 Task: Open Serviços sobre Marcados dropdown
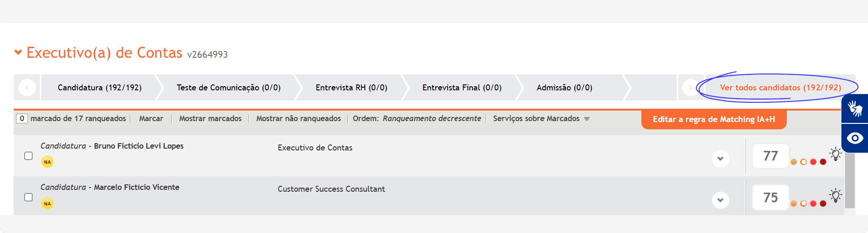click(x=541, y=118)
